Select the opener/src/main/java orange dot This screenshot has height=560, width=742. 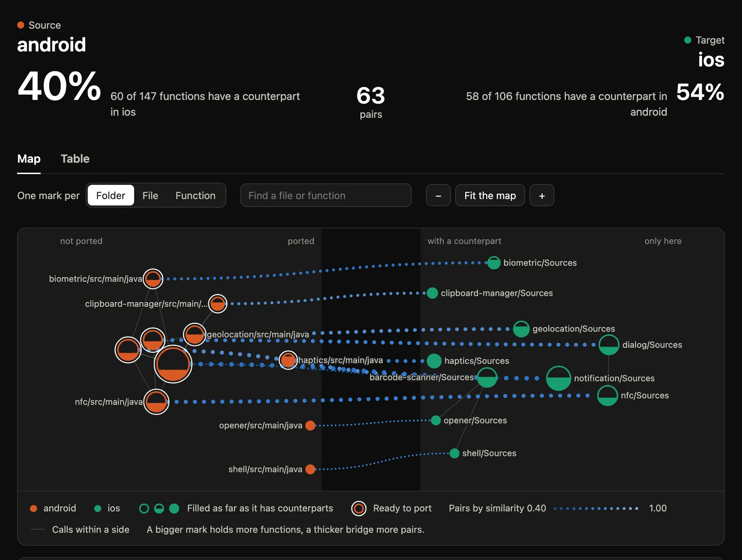[310, 425]
